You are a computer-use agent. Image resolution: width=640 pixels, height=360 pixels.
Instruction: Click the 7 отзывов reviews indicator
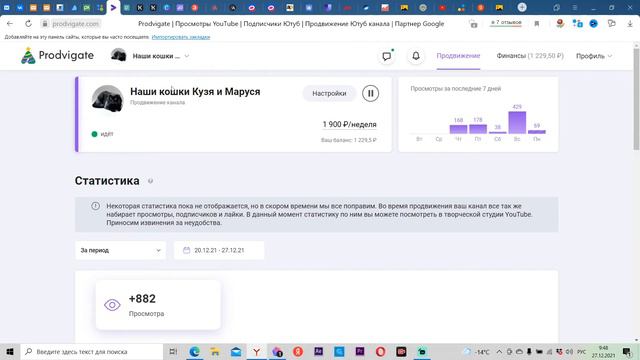point(506,23)
